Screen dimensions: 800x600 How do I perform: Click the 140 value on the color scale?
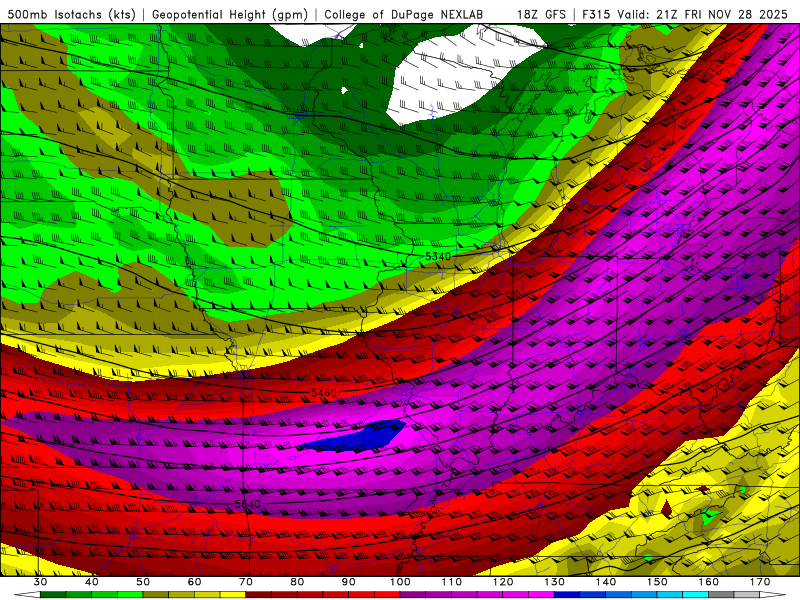606,582
